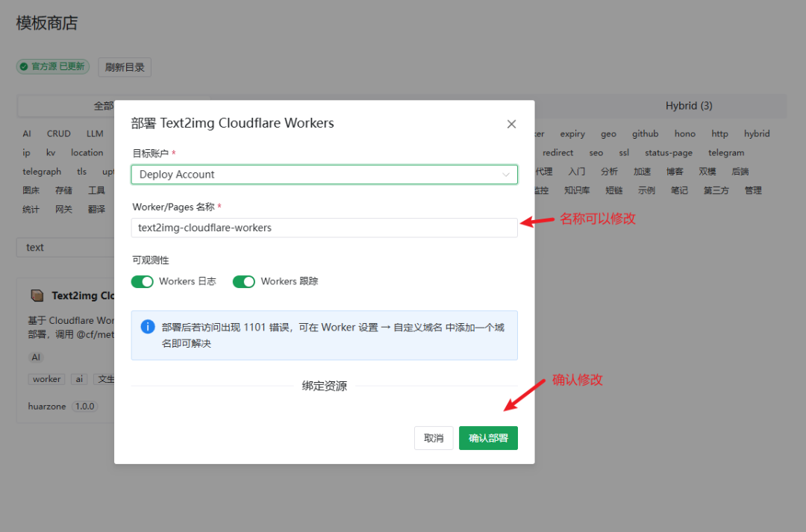Click the Text2img template box icon

click(37, 295)
